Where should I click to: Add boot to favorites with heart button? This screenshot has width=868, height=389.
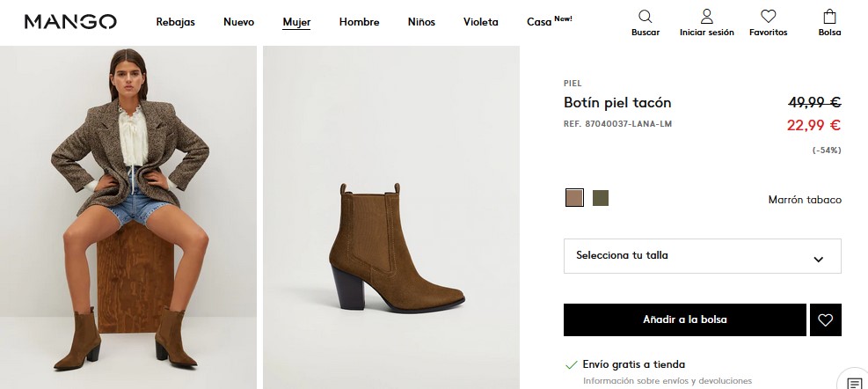pyautogui.click(x=825, y=320)
